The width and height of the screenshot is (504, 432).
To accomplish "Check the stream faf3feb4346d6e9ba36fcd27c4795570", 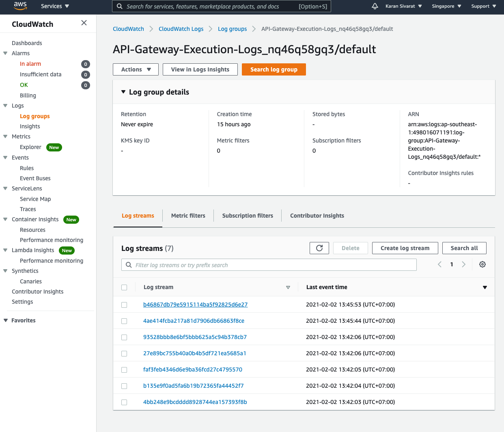I will tap(124, 369).
